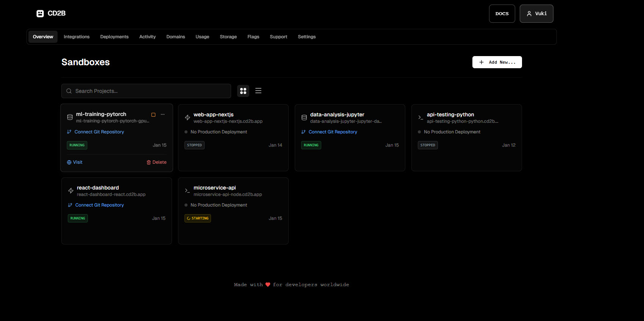
Task: Switch to the Storage tab
Action: tap(228, 37)
